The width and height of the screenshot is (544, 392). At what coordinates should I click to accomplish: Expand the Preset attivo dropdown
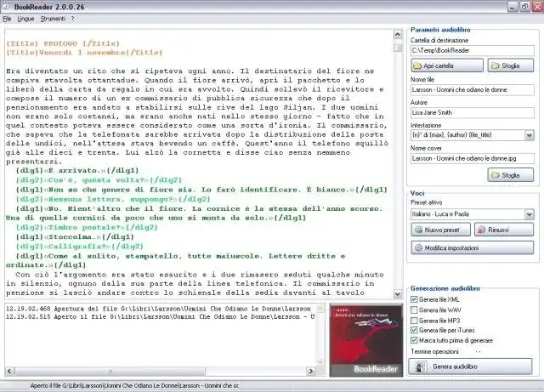point(529,214)
